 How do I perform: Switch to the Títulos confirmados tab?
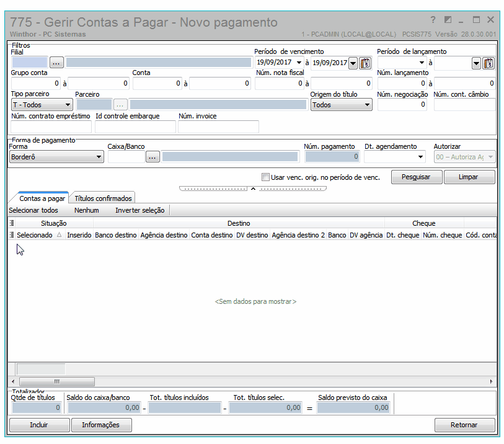click(x=103, y=198)
